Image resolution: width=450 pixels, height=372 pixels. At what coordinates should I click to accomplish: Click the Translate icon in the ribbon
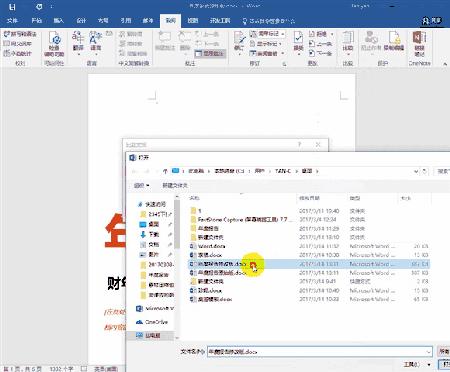pyautogui.click(x=78, y=41)
